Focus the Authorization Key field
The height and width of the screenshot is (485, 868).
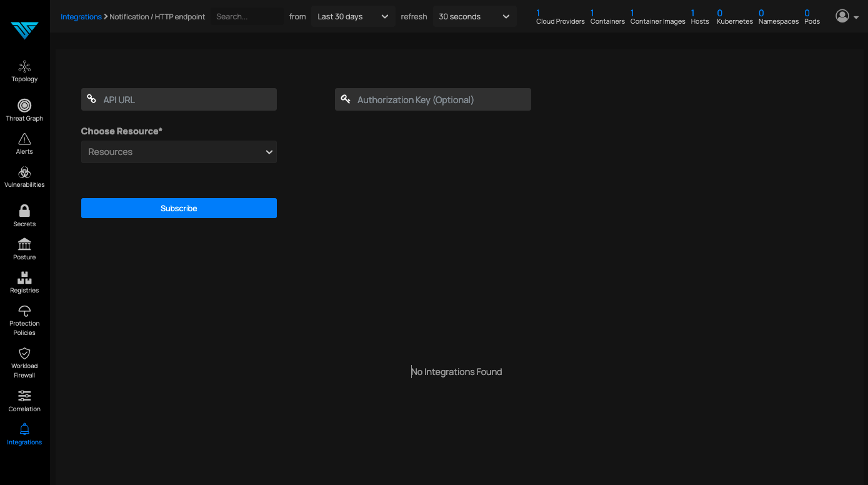tap(441, 99)
